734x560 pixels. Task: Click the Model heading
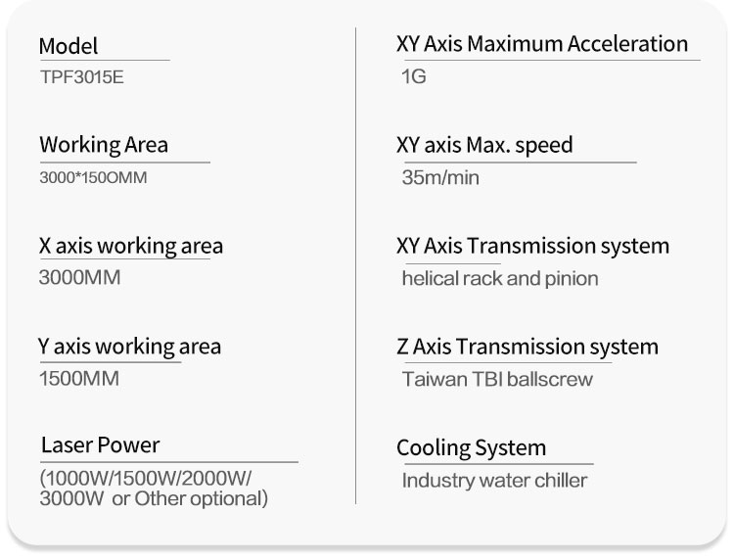pos(69,46)
